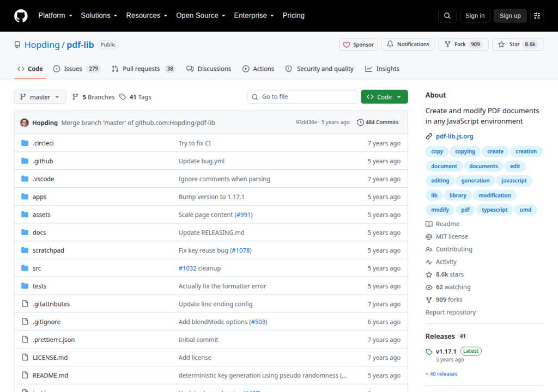Click the tag icon next to 41 Tags
Image resolution: width=558 pixels, height=392 pixels.
(x=123, y=97)
